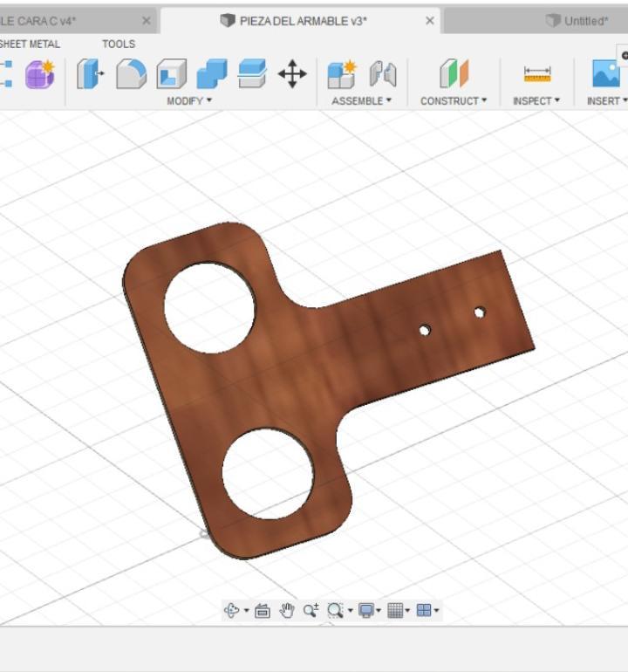Activate the Zoom tool
628x672 pixels.
coord(311,610)
